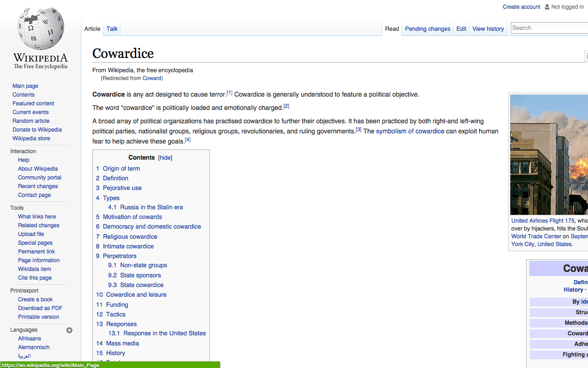Open the Coward redirect link

coord(152,78)
